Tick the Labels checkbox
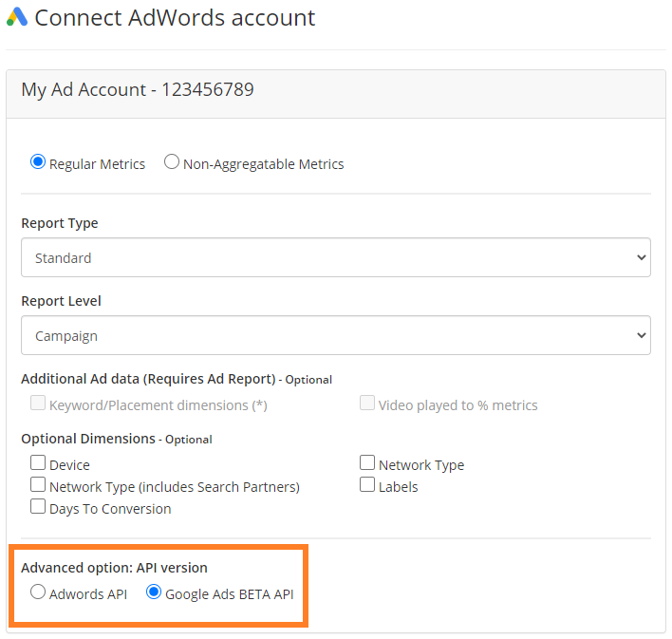Image resolution: width=672 pixels, height=639 pixels. [367, 484]
